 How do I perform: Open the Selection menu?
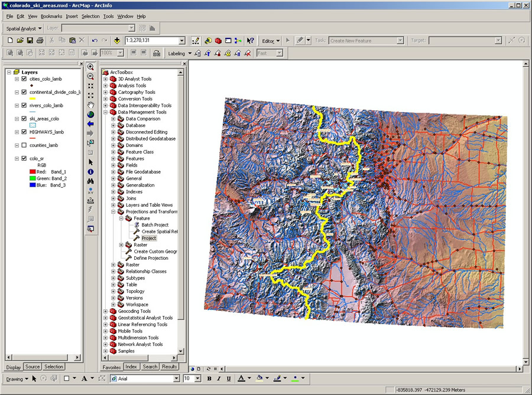click(90, 17)
